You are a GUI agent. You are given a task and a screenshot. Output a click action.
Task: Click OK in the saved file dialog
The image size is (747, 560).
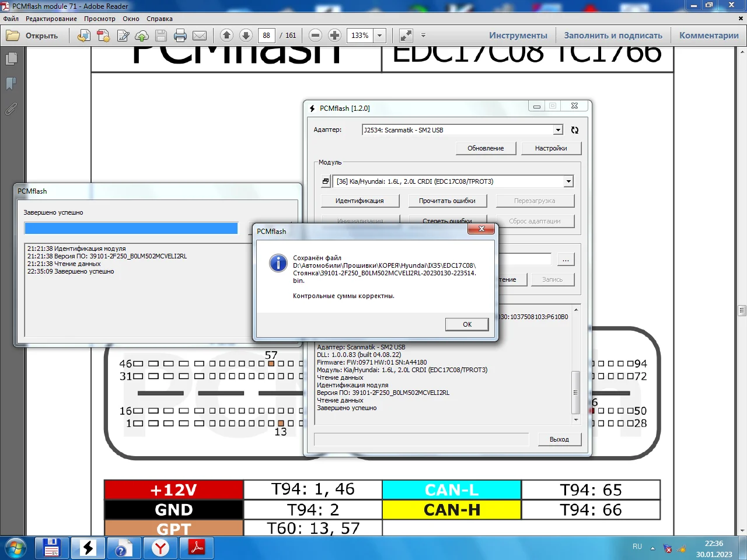tap(467, 324)
